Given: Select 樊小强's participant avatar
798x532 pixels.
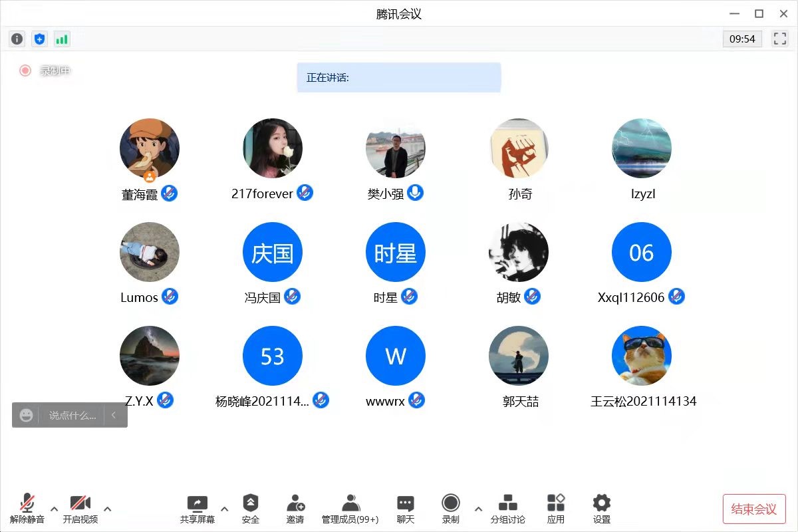Looking at the screenshot, I should pos(396,148).
